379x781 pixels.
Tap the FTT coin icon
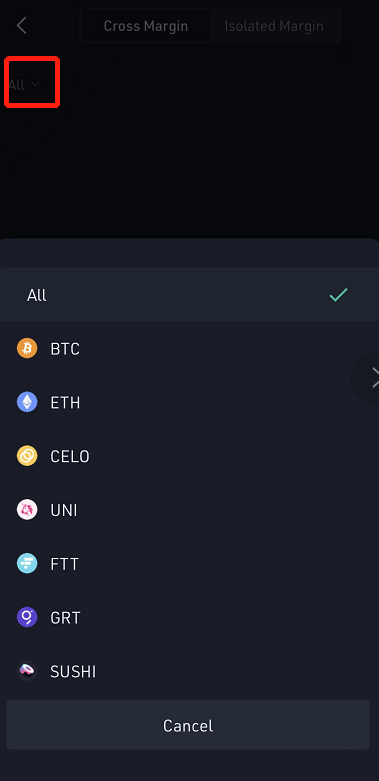[27, 563]
